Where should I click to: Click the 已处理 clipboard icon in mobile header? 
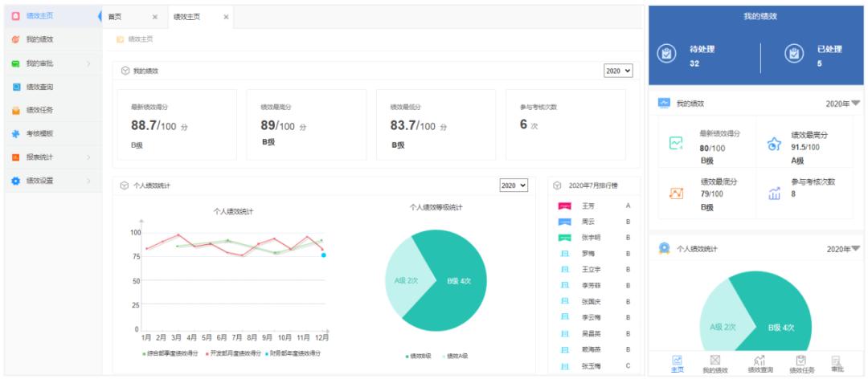pos(793,54)
